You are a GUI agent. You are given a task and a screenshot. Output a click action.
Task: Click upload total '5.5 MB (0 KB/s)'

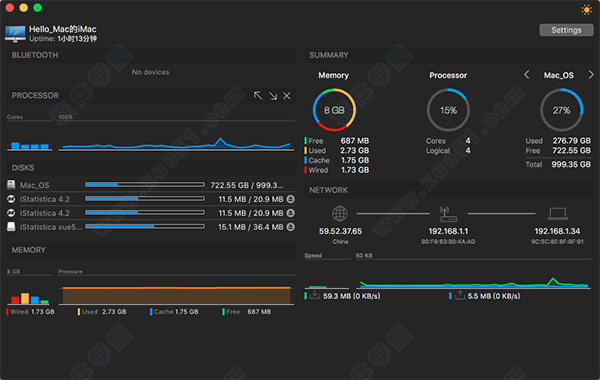[494, 296]
